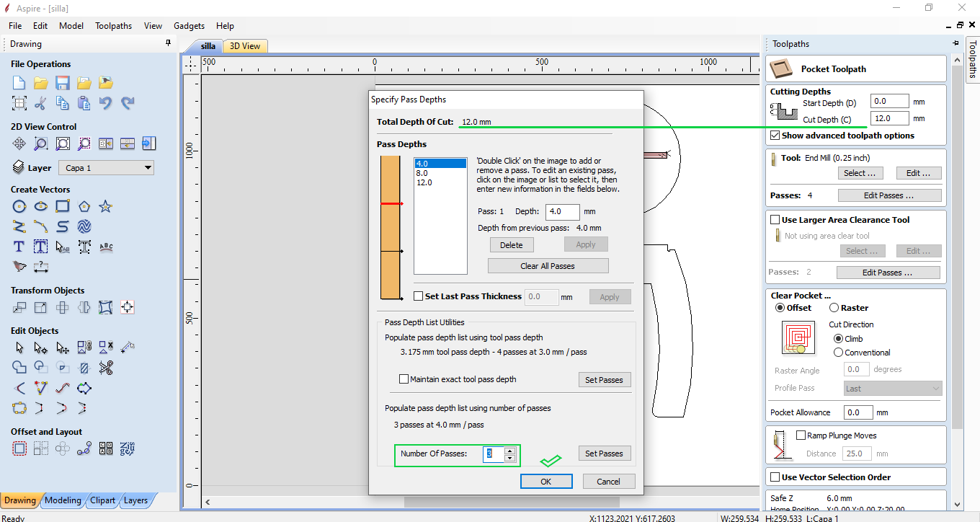980x522 pixels.
Task: Click the Cut scissors icon in File Operations
Action: (41, 103)
